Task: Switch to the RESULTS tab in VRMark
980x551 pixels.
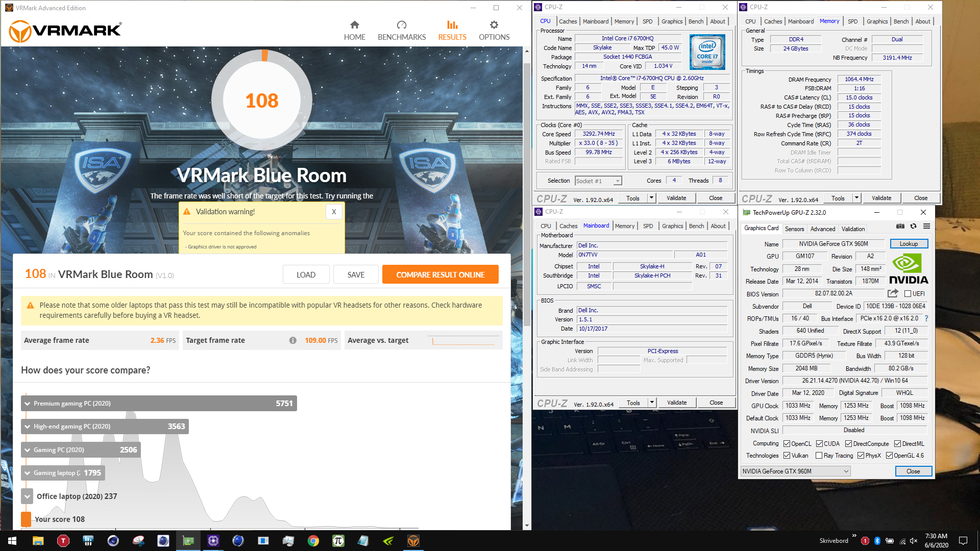Action: tap(452, 31)
